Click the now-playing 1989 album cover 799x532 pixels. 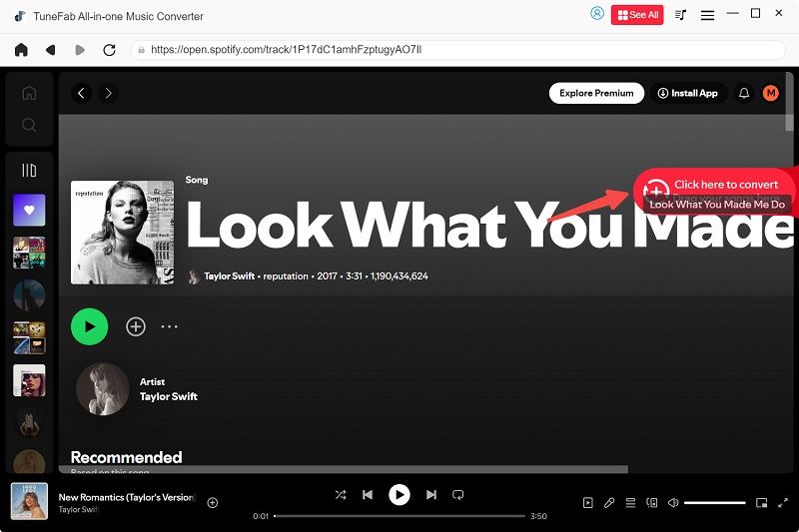(x=30, y=501)
